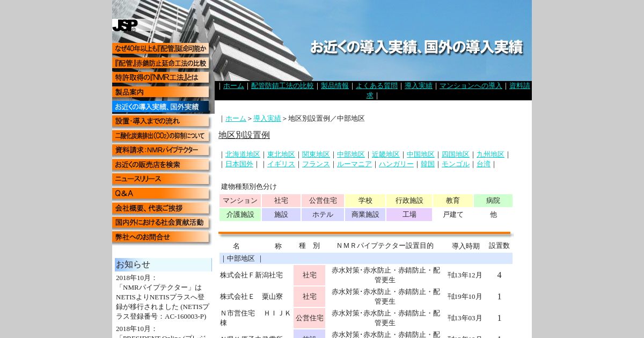Open 四国地区 region link

(456, 155)
